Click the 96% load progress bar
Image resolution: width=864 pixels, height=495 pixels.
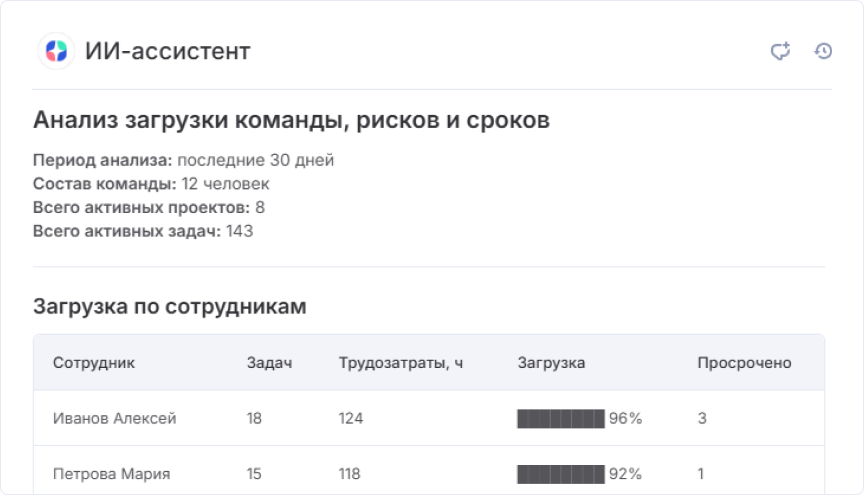pyautogui.click(x=561, y=418)
